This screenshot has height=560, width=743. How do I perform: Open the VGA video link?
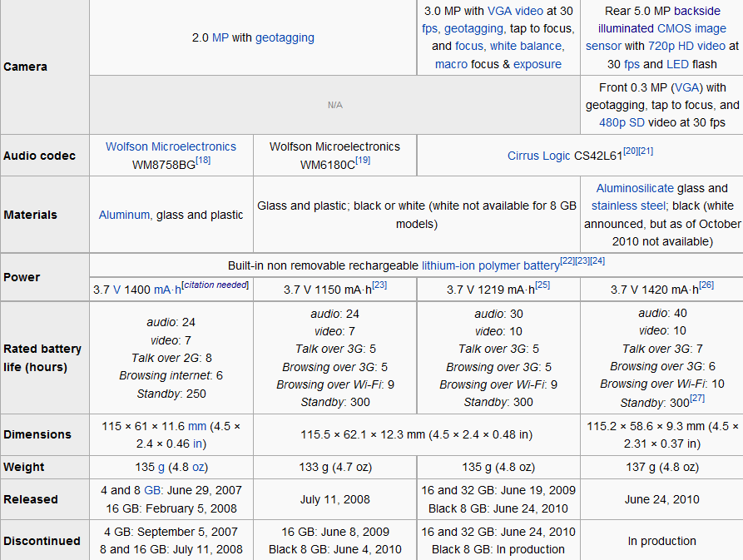(x=515, y=11)
